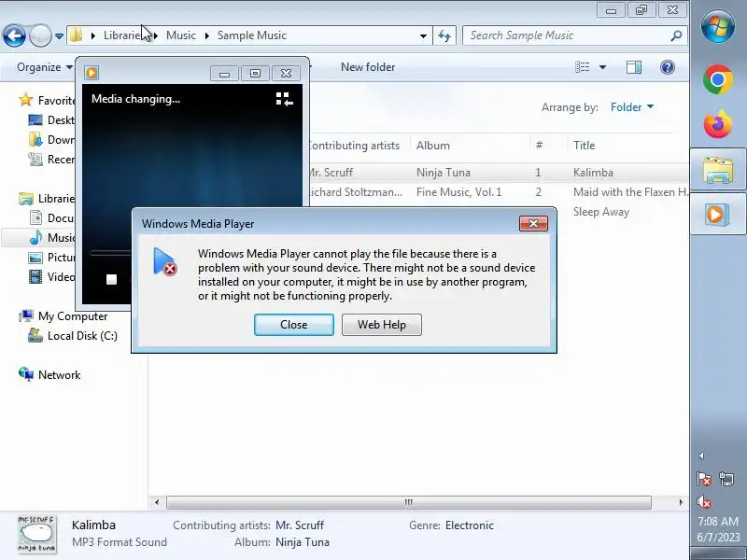Show hidden tray icons arrow
747x560 pixels.
pyautogui.click(x=701, y=456)
